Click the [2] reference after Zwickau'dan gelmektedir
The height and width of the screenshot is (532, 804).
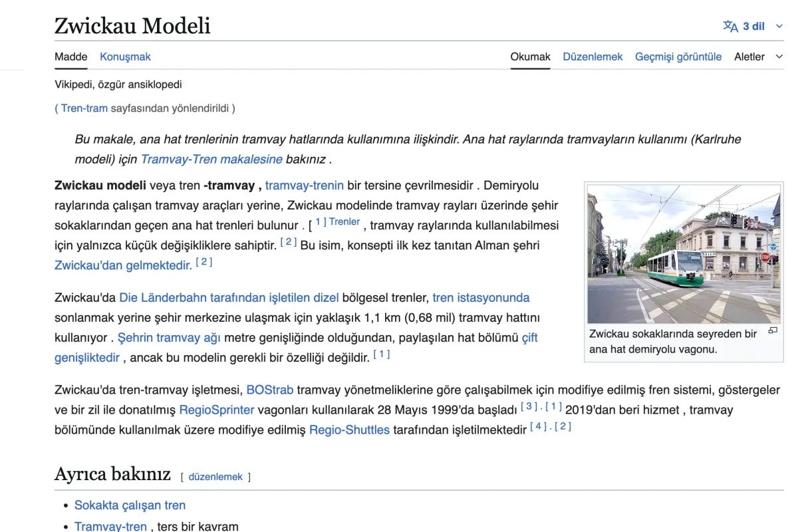[x=203, y=261]
